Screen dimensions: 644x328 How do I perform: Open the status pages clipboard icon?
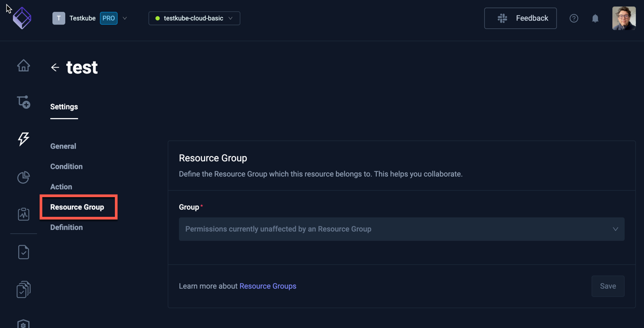tap(23, 214)
